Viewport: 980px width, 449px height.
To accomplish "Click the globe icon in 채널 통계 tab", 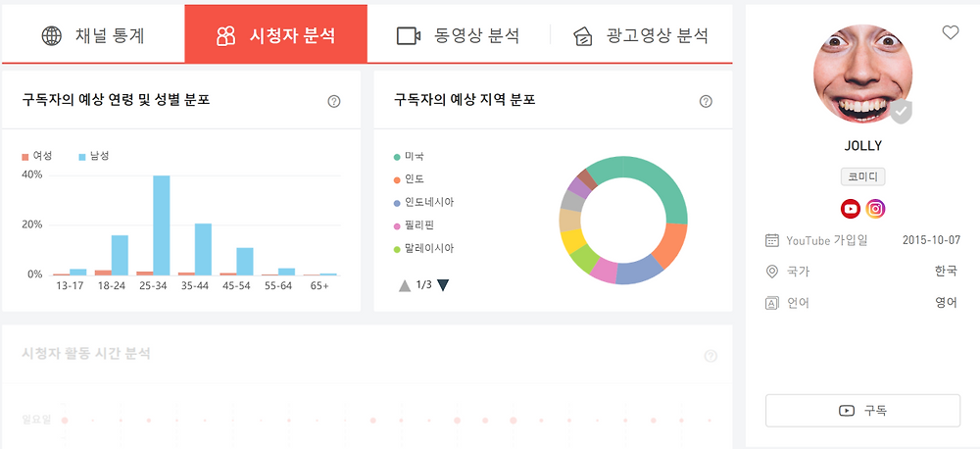I will pyautogui.click(x=52, y=36).
